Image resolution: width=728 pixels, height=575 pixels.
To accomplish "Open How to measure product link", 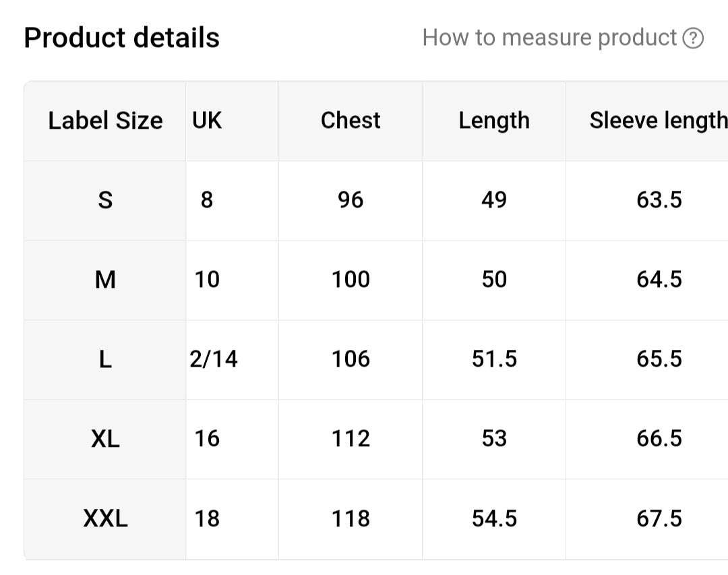I will point(549,38).
